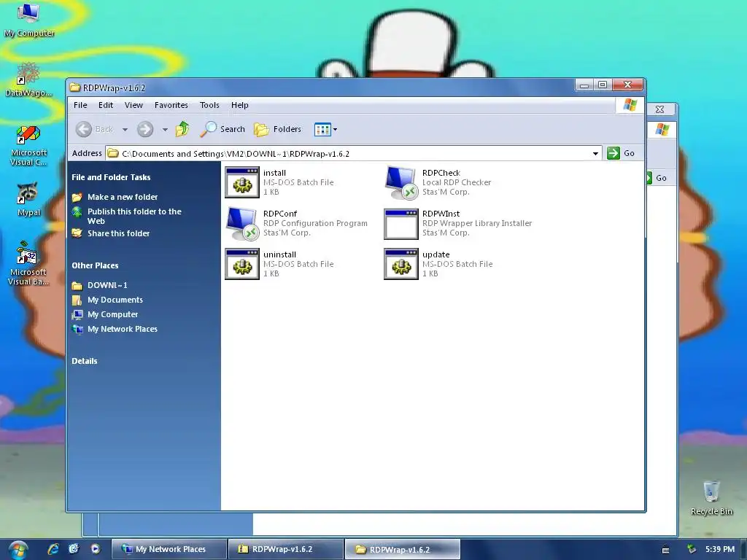The image size is (747, 560).
Task: Click the keyboard tray icon
Action: (x=665, y=550)
